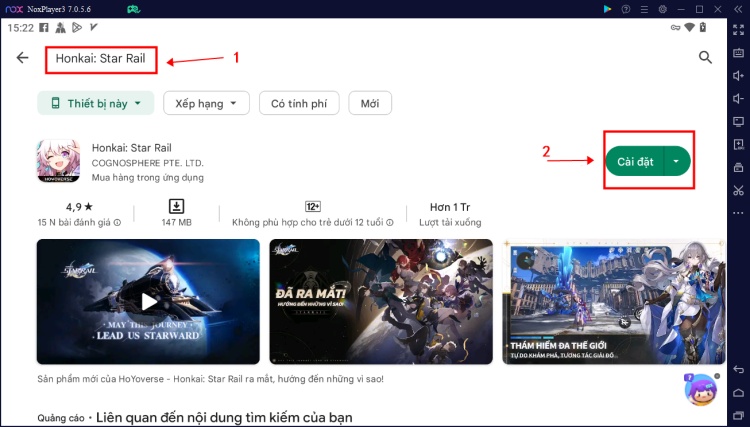Decrease volume using the sidebar speaker minus icon
This screenshot has height=427, width=750.
point(738,99)
